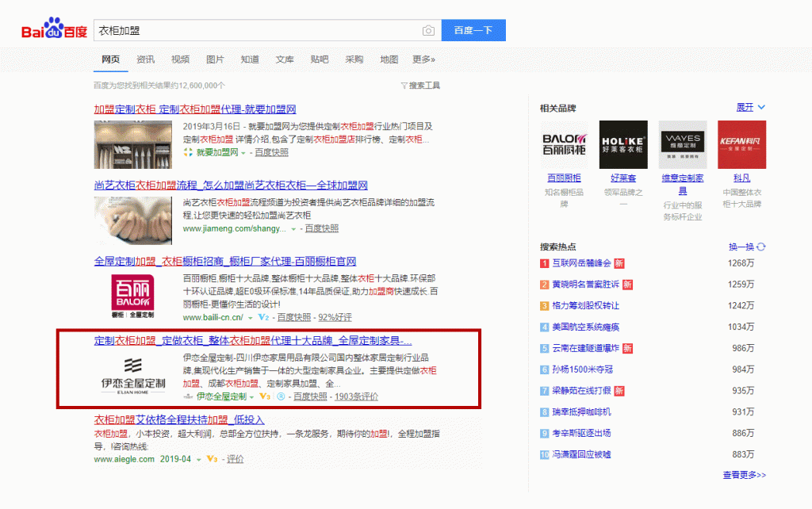Expand the 相关品牌 section with 展开
This screenshot has width=812, height=509.
(750, 108)
